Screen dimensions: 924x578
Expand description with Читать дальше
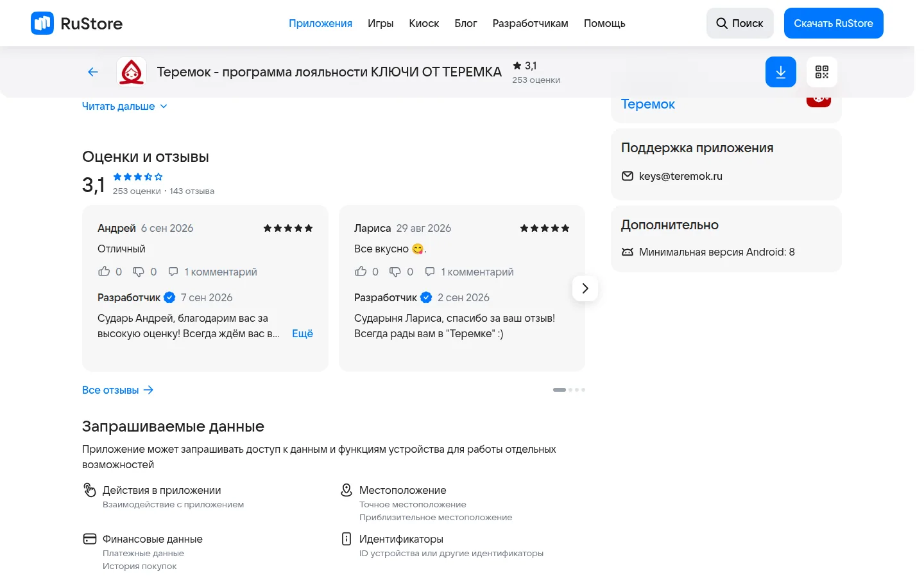click(x=124, y=107)
